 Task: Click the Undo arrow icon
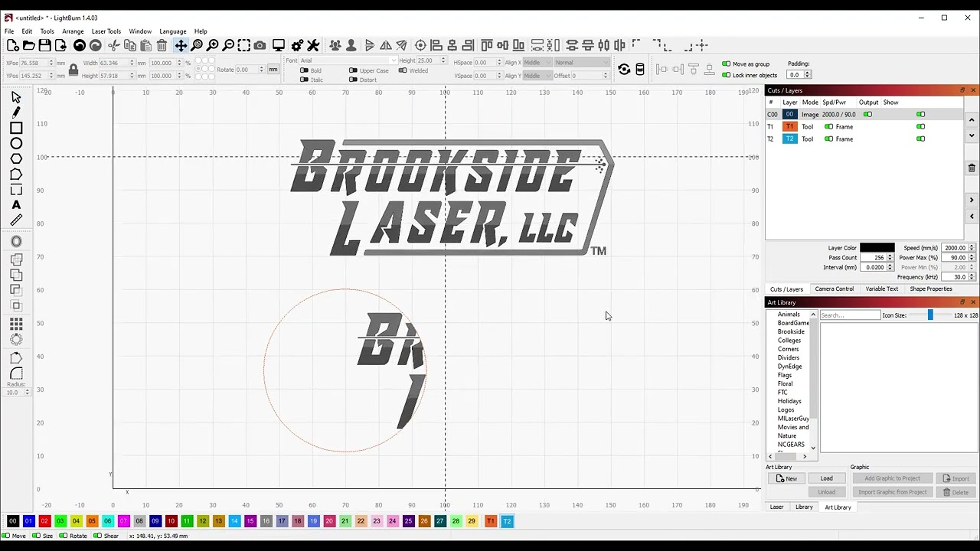(x=80, y=46)
